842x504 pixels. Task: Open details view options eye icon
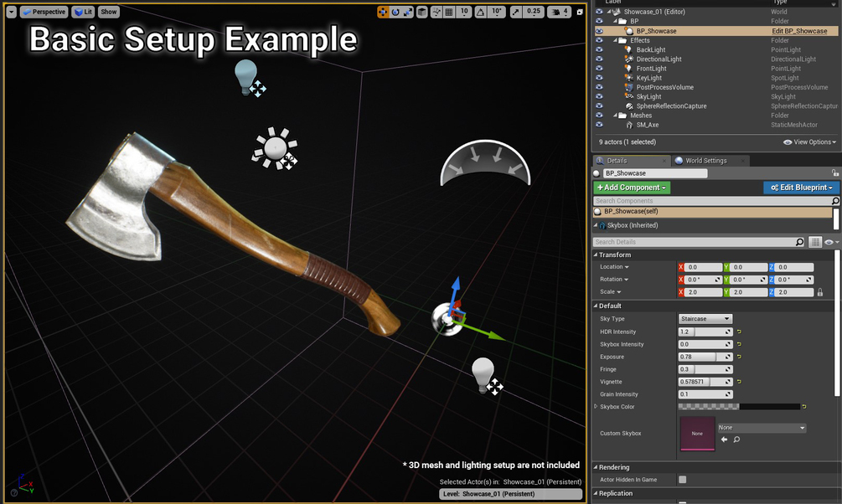(x=831, y=242)
